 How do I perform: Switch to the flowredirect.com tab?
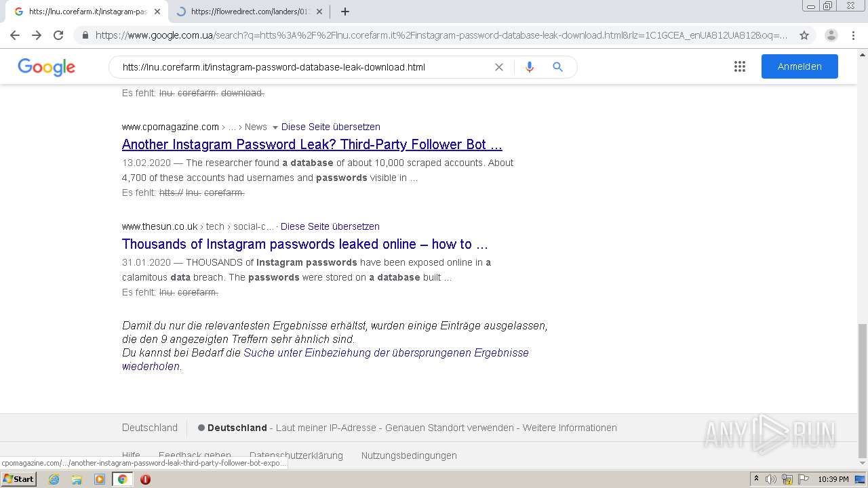pos(249,12)
